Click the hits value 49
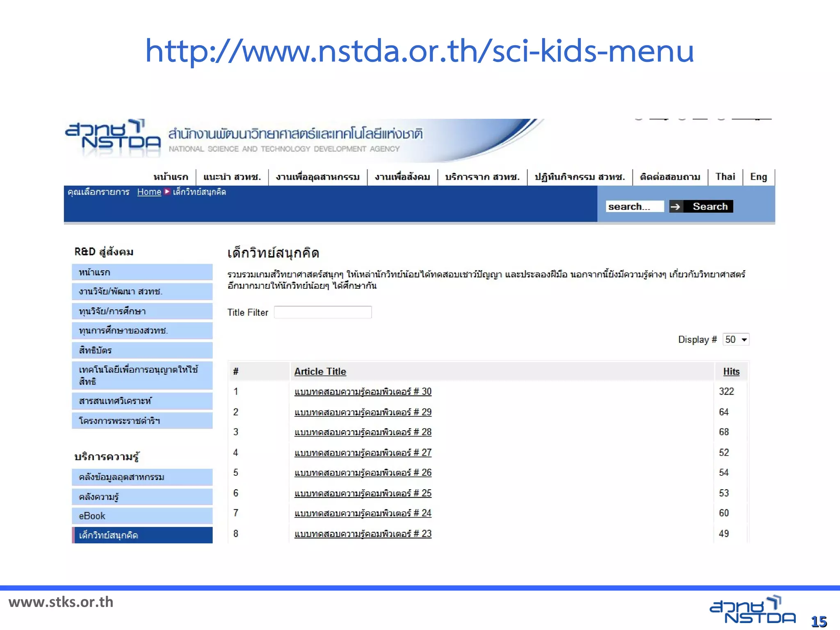The height and width of the screenshot is (630, 840). click(x=724, y=534)
